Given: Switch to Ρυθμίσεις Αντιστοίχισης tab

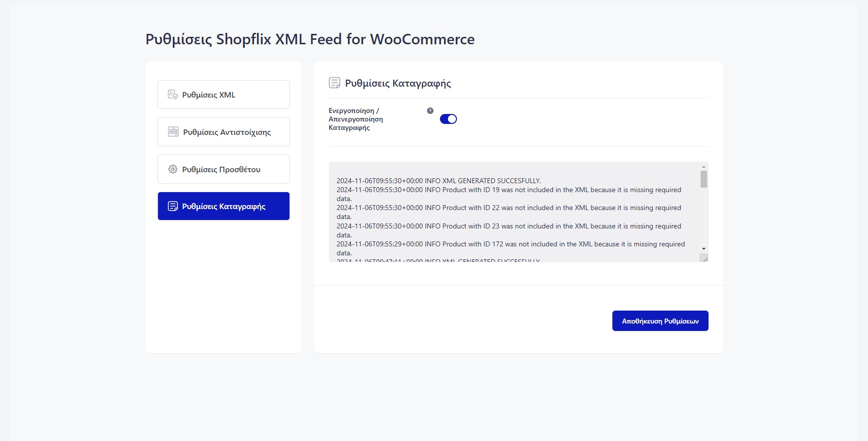Looking at the screenshot, I should click(224, 132).
